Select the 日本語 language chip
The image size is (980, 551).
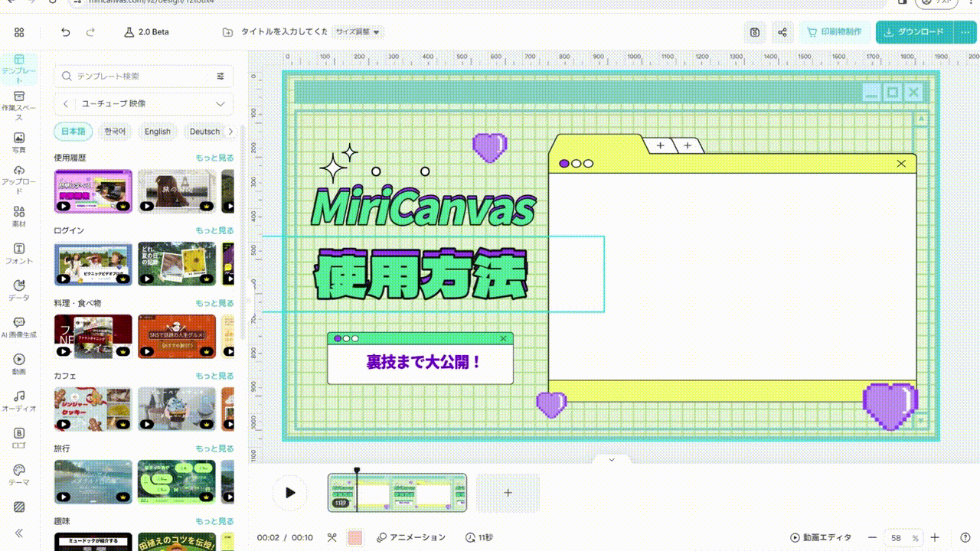73,132
